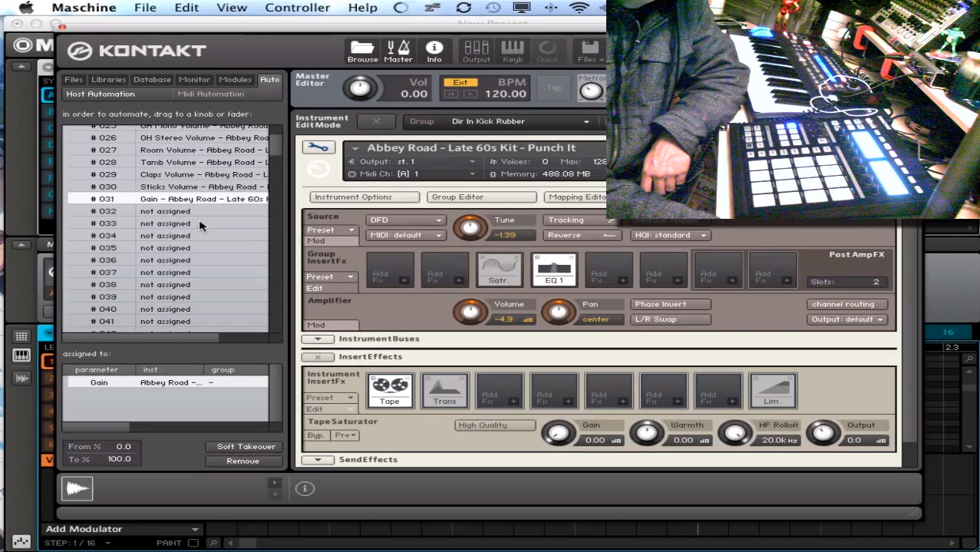Open the Add Modulator dropdown
980x552 pixels.
[x=123, y=529]
